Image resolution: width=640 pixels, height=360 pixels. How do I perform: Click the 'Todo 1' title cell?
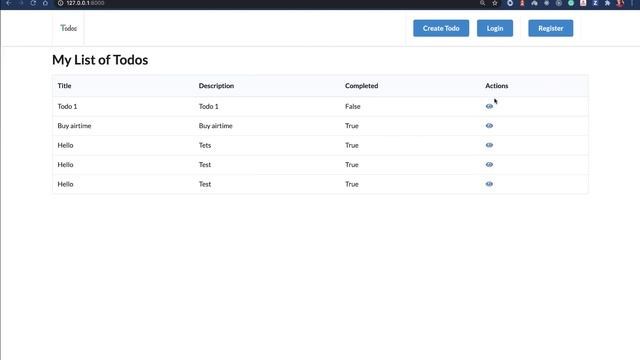click(67, 106)
